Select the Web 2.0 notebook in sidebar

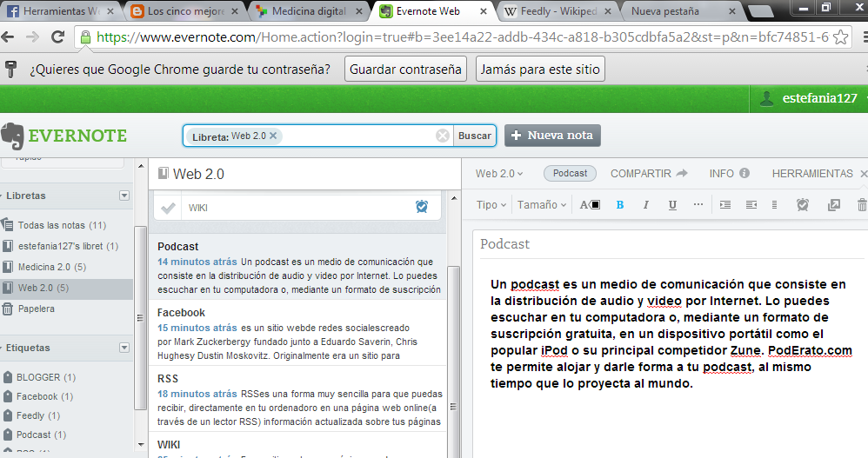(66, 288)
